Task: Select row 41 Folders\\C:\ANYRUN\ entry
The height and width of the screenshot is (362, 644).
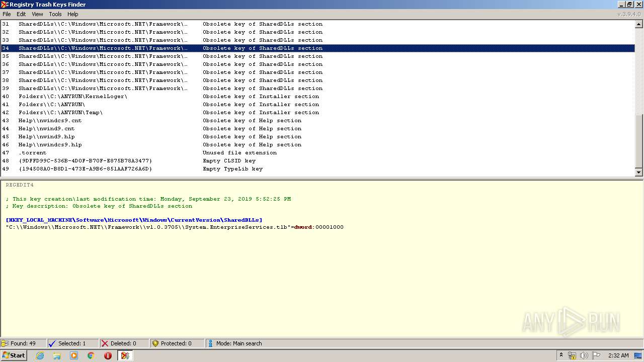Action: (317, 105)
